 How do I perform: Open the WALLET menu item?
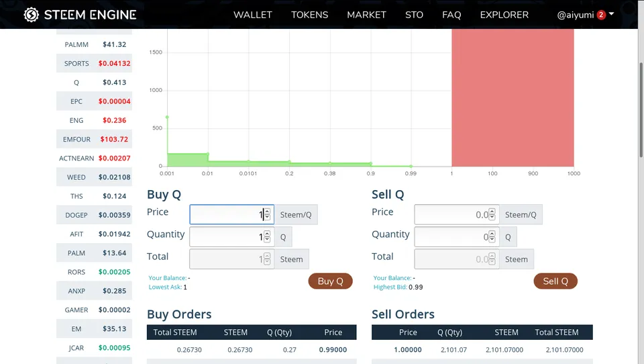pos(253,15)
